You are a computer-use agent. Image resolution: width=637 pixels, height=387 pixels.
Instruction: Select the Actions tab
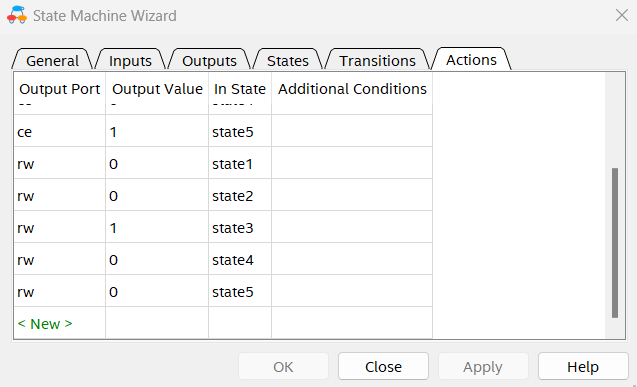tap(471, 60)
